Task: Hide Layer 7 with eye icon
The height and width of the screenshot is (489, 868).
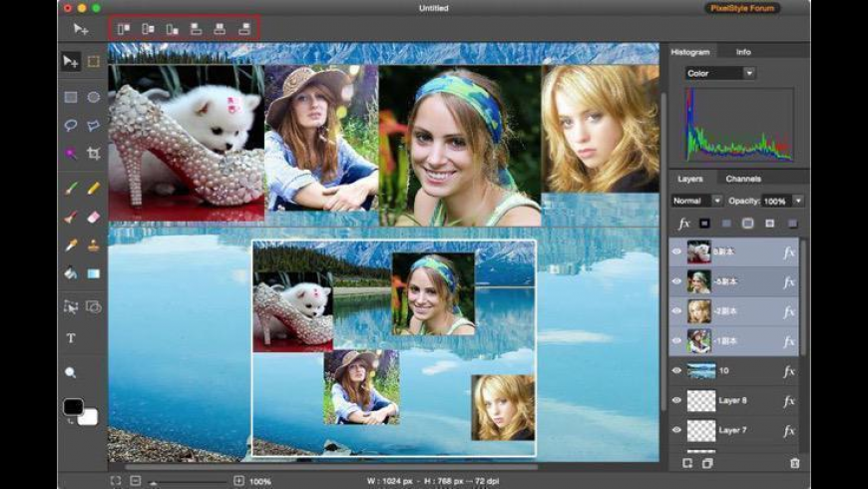Action: (x=676, y=430)
